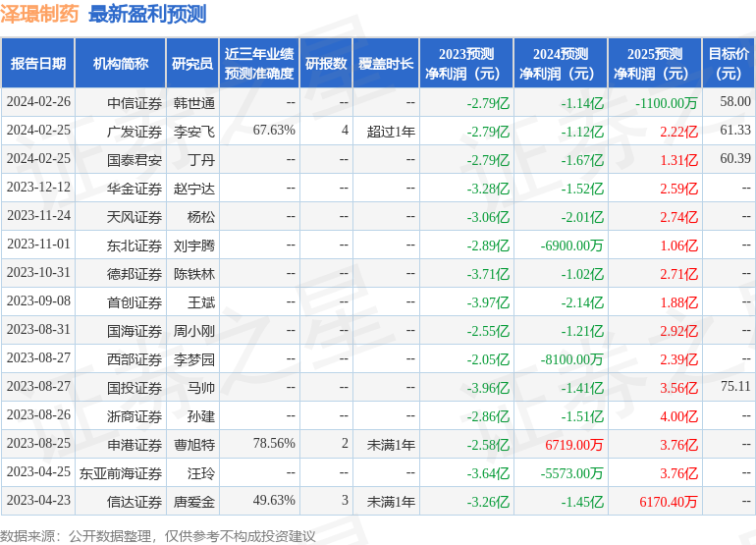Click the 2.92亿 forecast value
756x545 pixels.
click(x=678, y=331)
